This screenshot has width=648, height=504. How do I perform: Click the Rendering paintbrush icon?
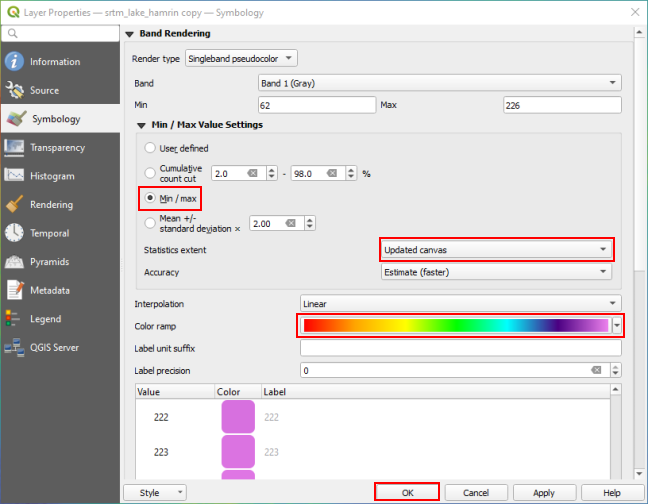tap(14, 205)
